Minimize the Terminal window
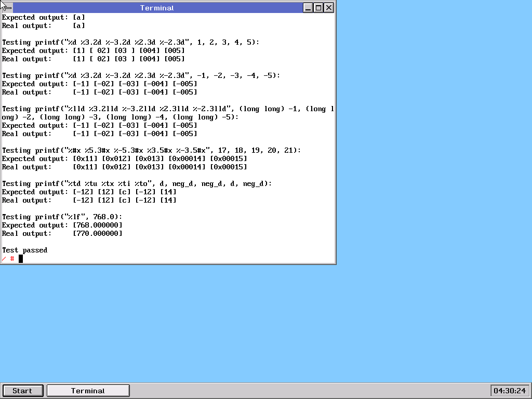Screen dimensions: 532x399 pyautogui.click(x=308, y=8)
